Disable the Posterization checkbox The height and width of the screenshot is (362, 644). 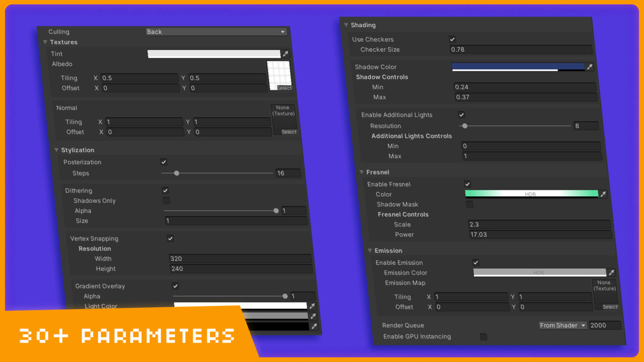[164, 162]
